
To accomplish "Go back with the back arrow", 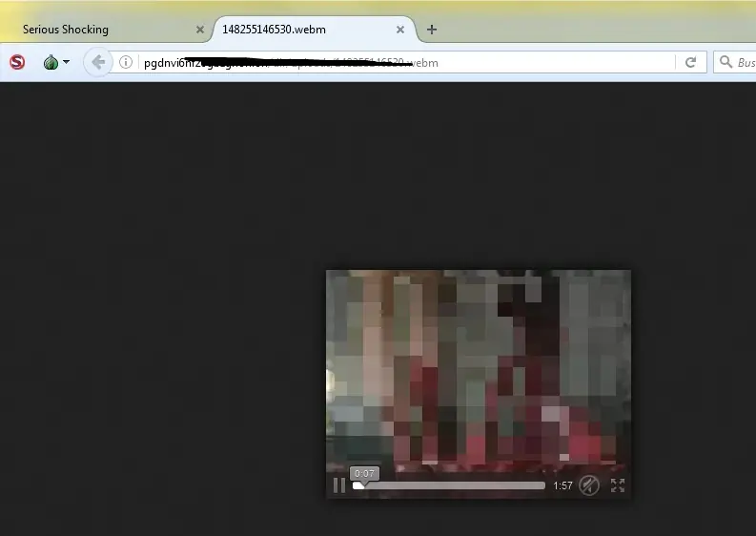I will coord(98,62).
